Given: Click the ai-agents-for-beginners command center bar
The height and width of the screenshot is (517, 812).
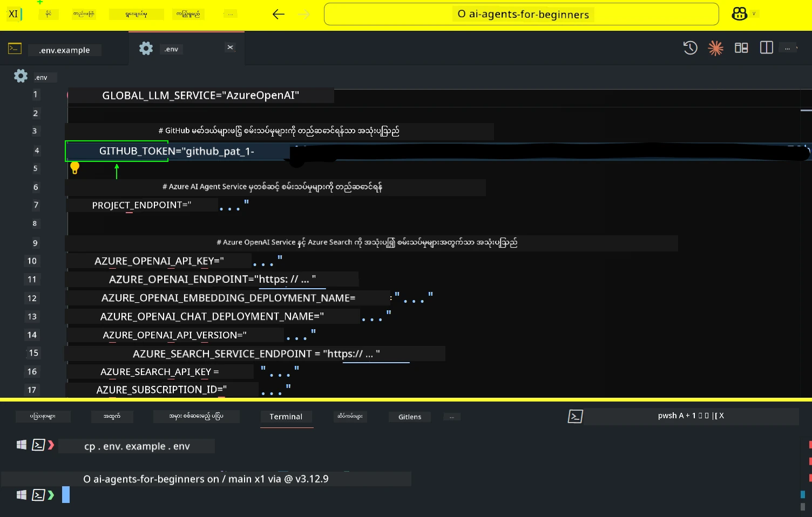Looking at the screenshot, I should pyautogui.click(x=520, y=15).
